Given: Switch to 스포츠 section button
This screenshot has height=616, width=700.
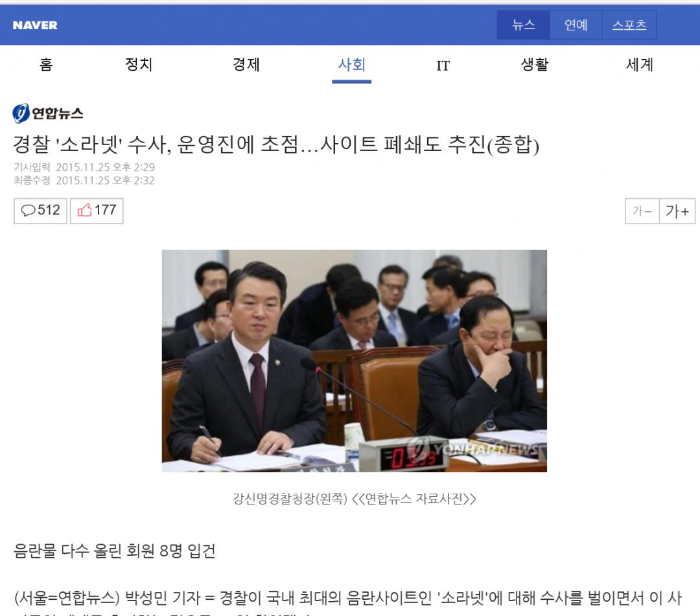Looking at the screenshot, I should pos(629,25).
